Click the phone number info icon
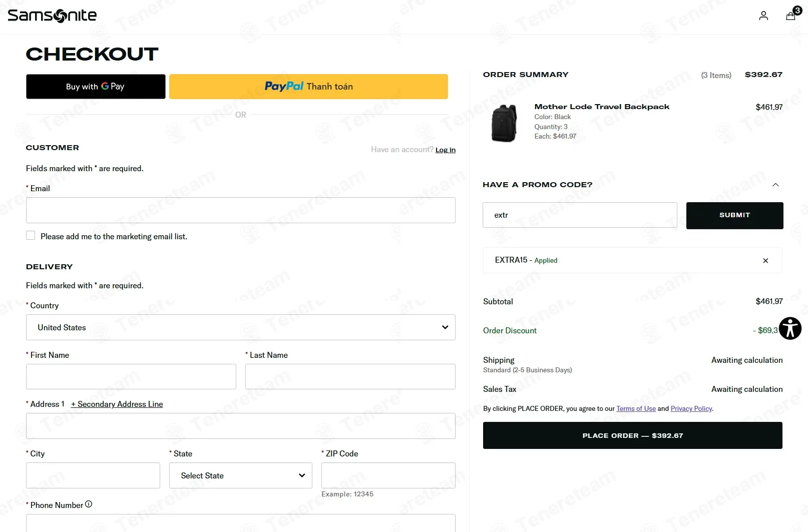 (x=89, y=504)
